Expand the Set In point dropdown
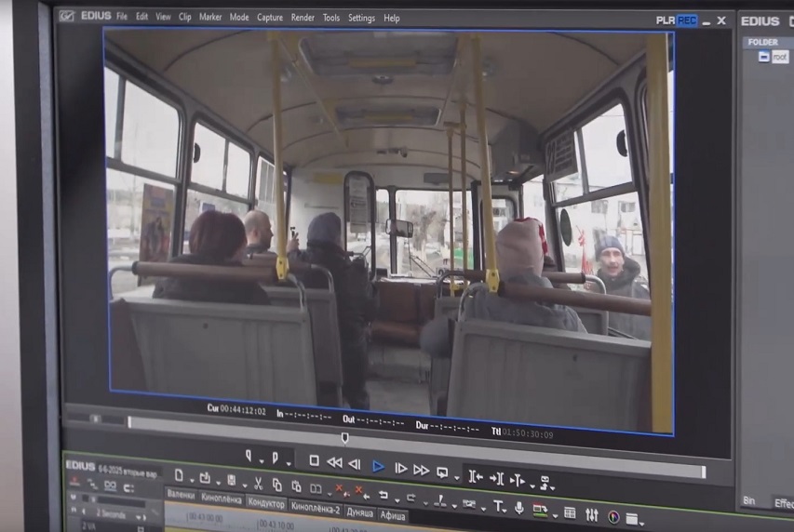Viewport: 794px width, 532px height. [262, 461]
